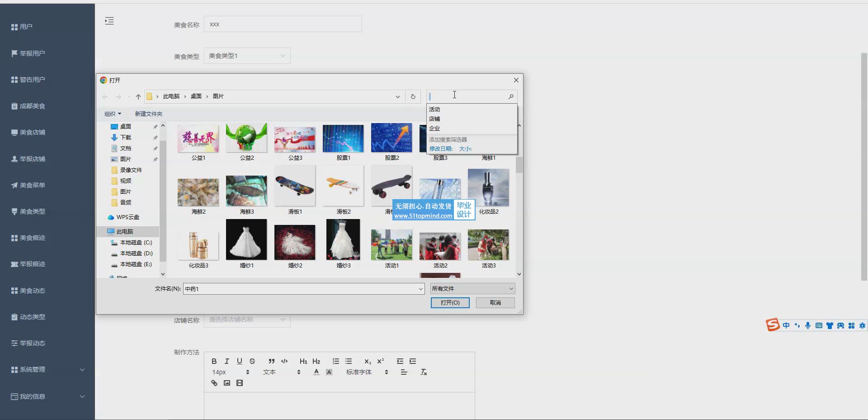Viewport: 868px width, 420px height.
Task: Toggle Sogou microphone voice input
Action: (808, 325)
